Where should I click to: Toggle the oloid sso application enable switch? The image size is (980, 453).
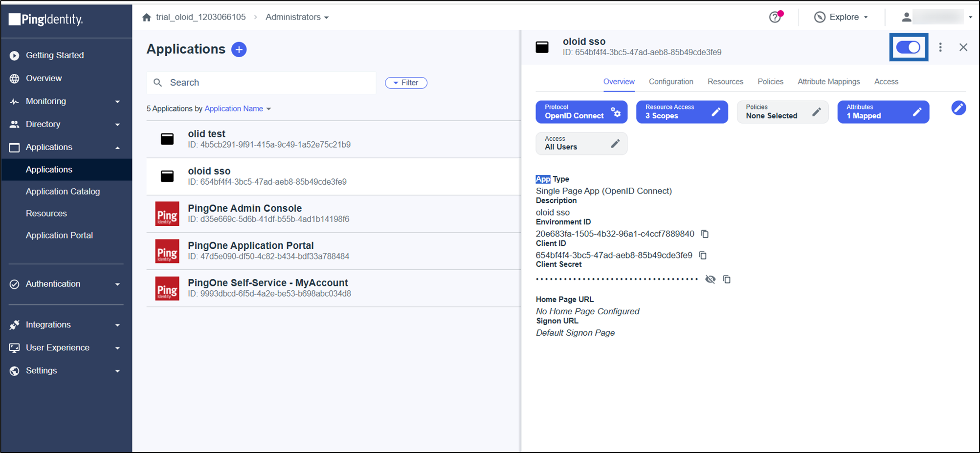908,47
